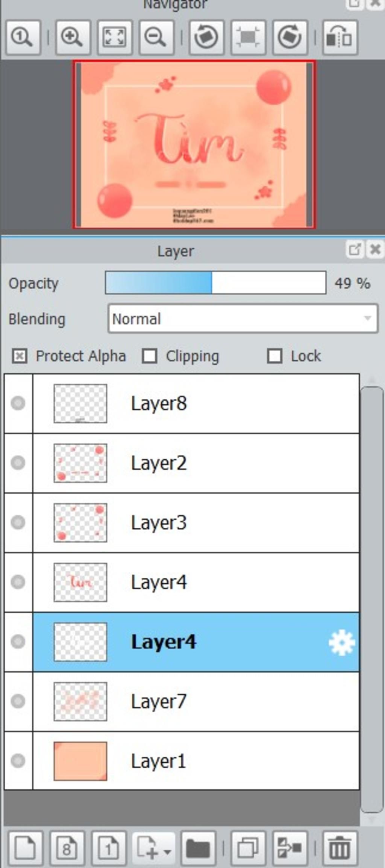385x868 pixels.
Task: Create a new layer folder
Action: click(x=198, y=848)
